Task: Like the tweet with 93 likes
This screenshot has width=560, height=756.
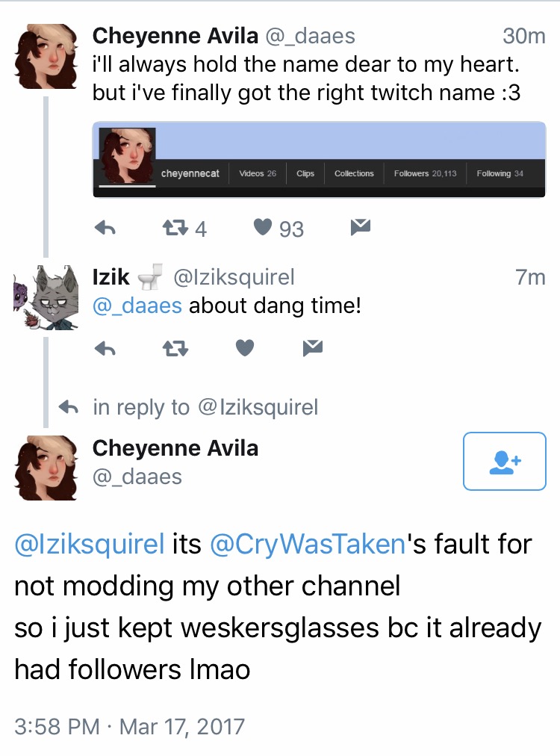Action: tap(263, 226)
